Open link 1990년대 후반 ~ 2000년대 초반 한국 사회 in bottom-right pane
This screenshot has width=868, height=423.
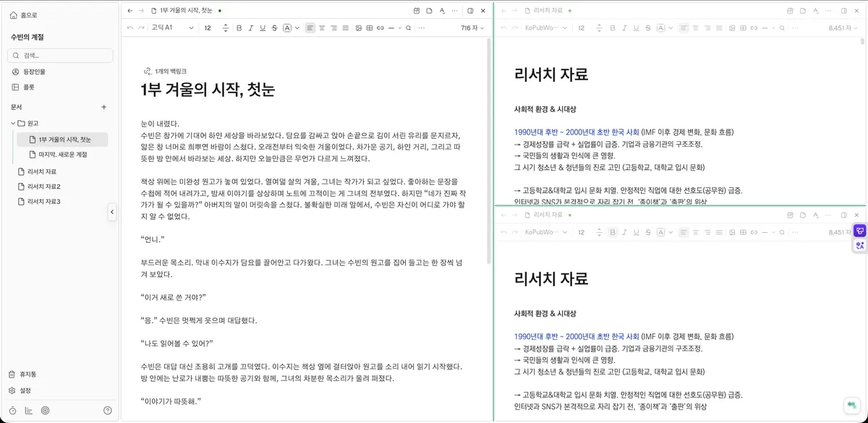tap(576, 337)
